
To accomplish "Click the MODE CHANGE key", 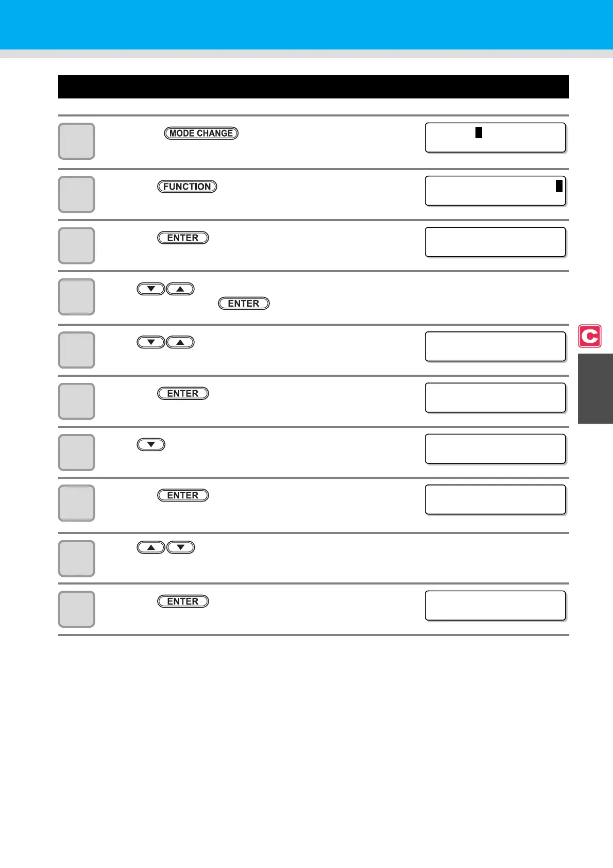I will pos(201,133).
